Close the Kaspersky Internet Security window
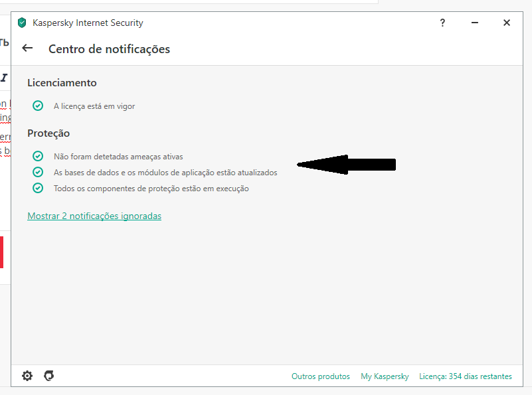This screenshot has height=395, width=532. (507, 23)
